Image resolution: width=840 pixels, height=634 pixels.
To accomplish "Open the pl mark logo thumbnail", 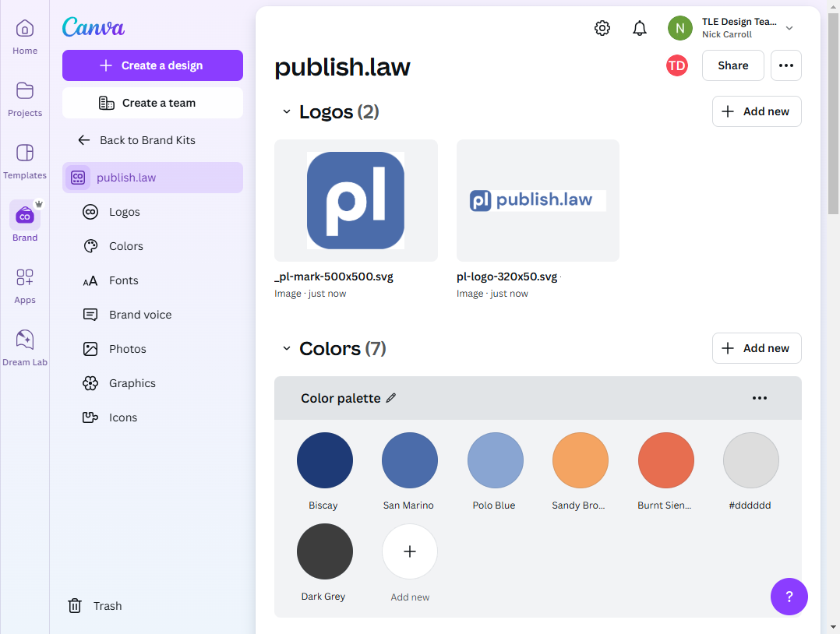I will tap(355, 201).
